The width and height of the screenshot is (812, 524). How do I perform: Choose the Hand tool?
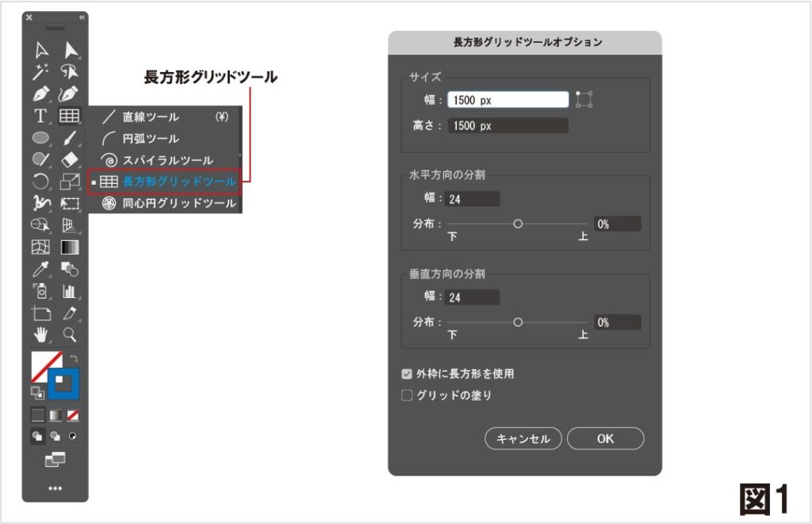(41, 334)
